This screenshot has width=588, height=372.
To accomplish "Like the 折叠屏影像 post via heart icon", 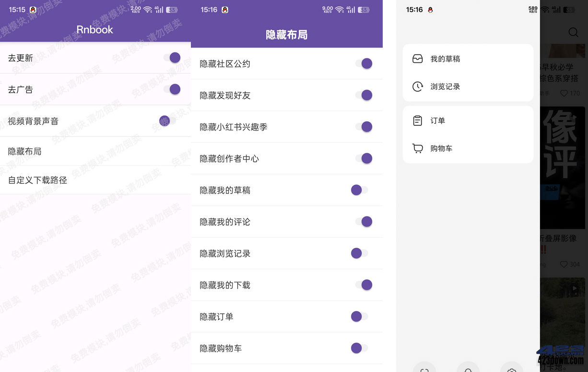I will pyautogui.click(x=564, y=264).
